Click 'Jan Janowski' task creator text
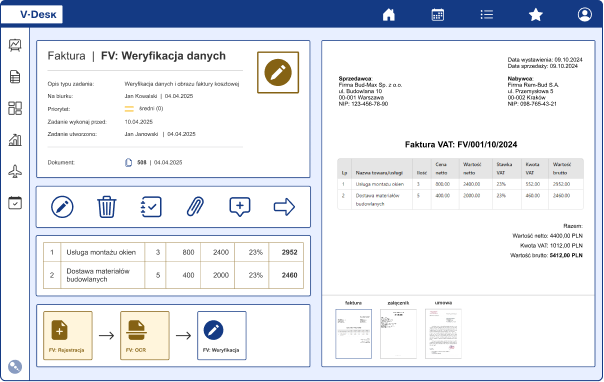 click(x=141, y=134)
